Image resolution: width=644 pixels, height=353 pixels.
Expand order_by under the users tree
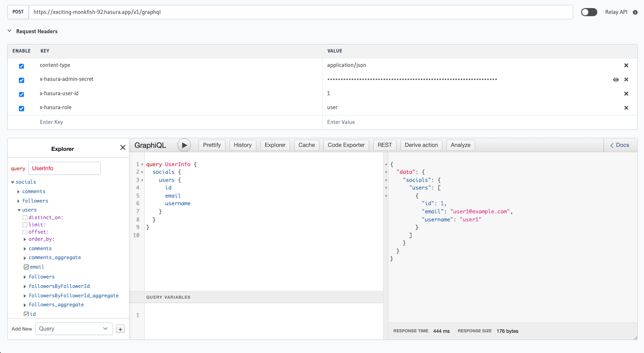click(25, 239)
